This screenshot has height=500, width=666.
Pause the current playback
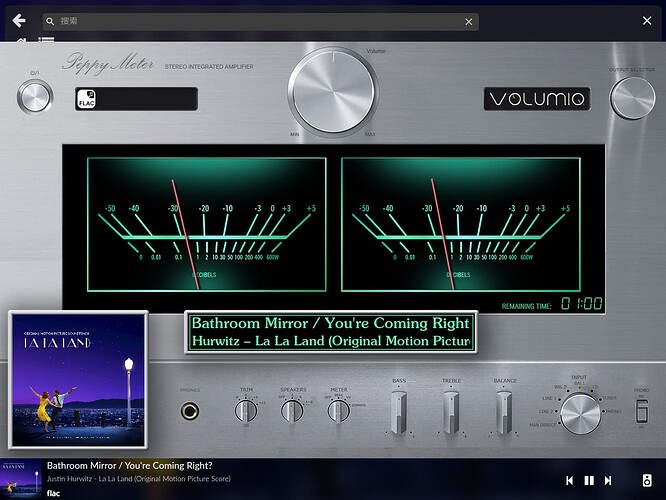coord(589,480)
